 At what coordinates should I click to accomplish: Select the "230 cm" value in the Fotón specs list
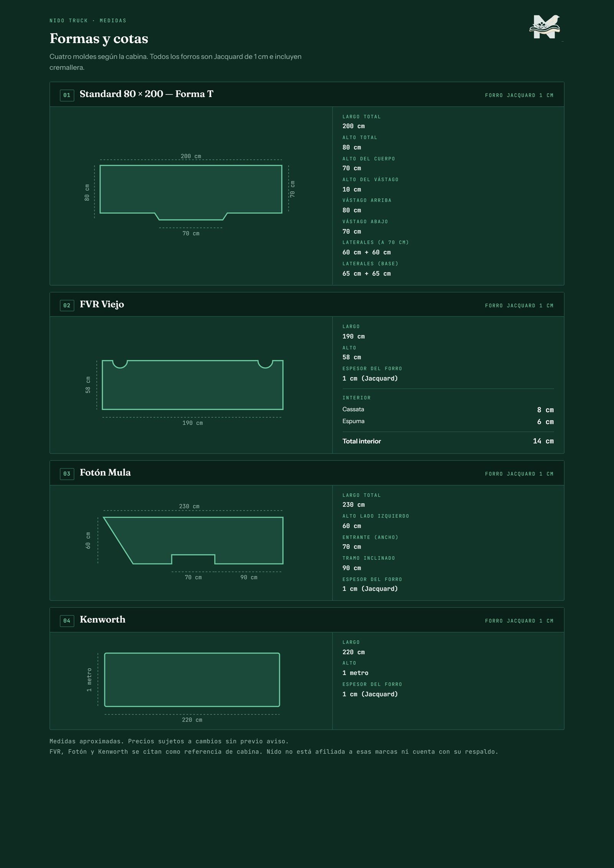pos(353,505)
